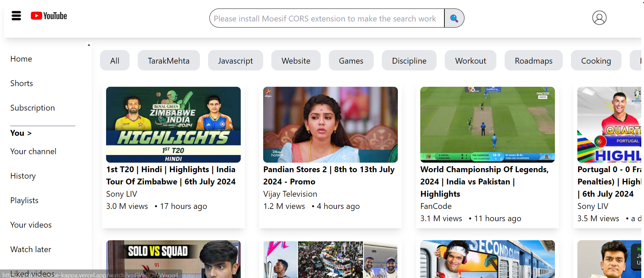Select the Discipline filter chip

[x=409, y=61]
